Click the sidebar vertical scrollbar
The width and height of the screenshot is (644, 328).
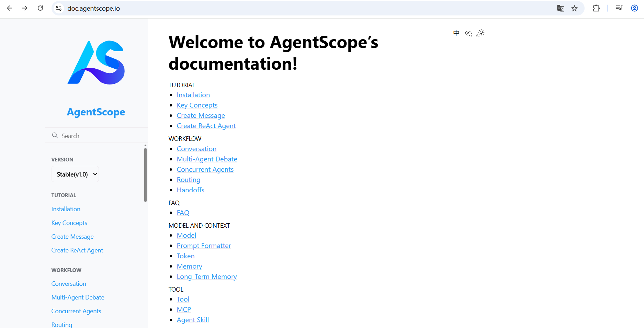tap(145, 174)
